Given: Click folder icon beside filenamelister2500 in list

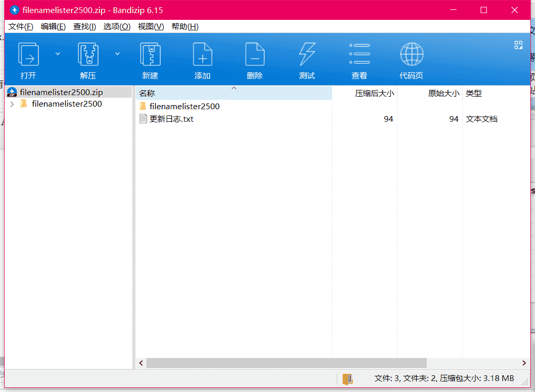Looking at the screenshot, I should tap(143, 106).
